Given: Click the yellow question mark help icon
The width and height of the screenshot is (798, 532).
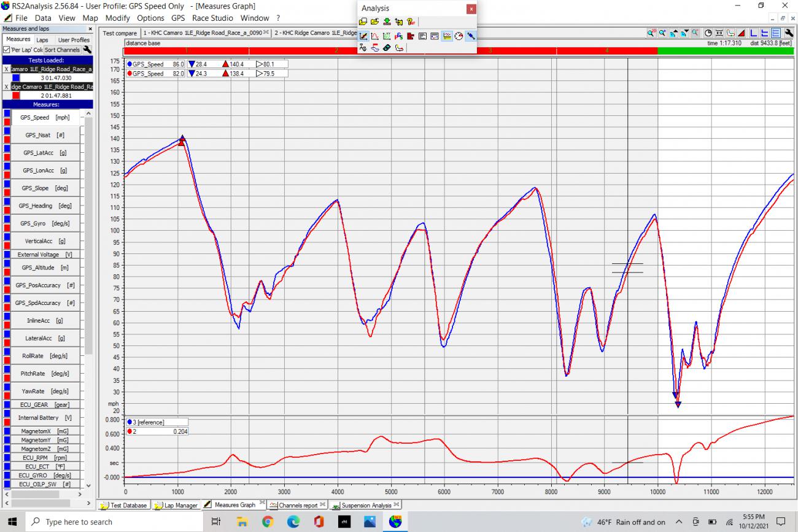Looking at the screenshot, I should 411,21.
